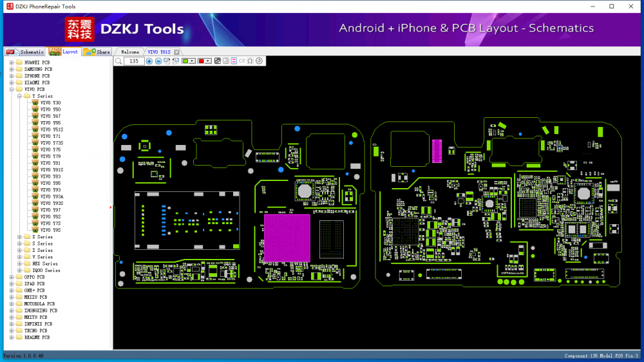The height and width of the screenshot is (362, 644).
Task: Select the MOTOROLA PCB folder
Action: [39, 304]
